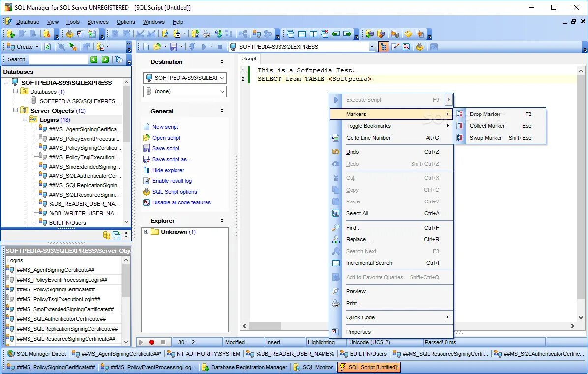Switch to Database Registration Manager window tab
Screen dimensions: 588x374
(x=245, y=367)
